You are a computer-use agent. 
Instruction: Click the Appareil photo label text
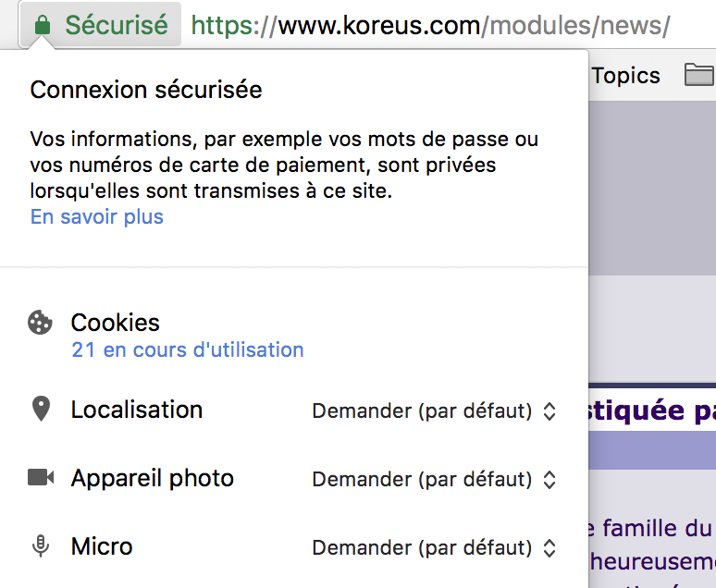(x=153, y=478)
